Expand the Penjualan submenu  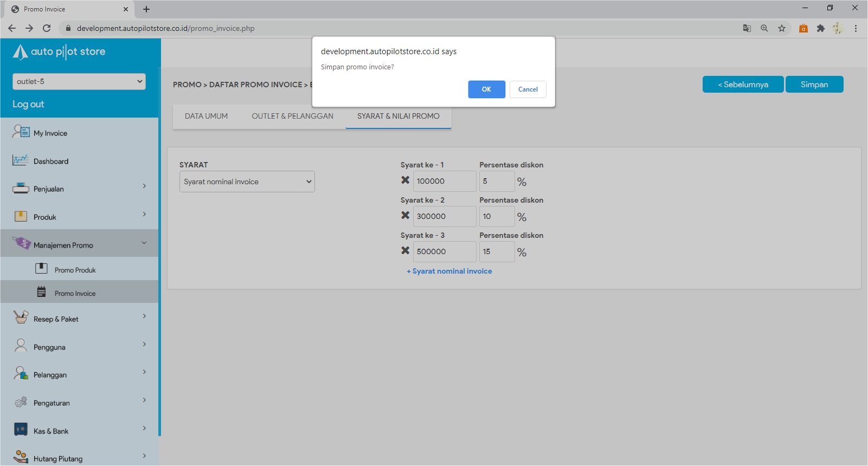tap(144, 187)
